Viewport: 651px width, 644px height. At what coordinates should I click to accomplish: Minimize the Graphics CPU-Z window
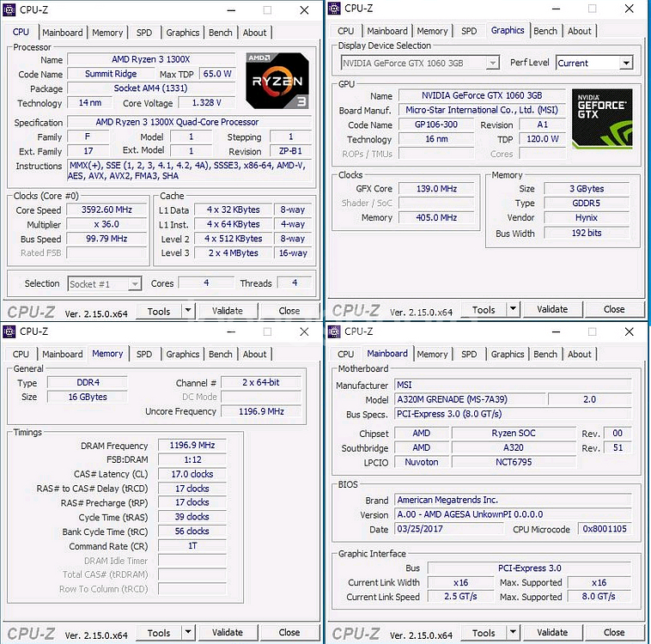coord(556,9)
